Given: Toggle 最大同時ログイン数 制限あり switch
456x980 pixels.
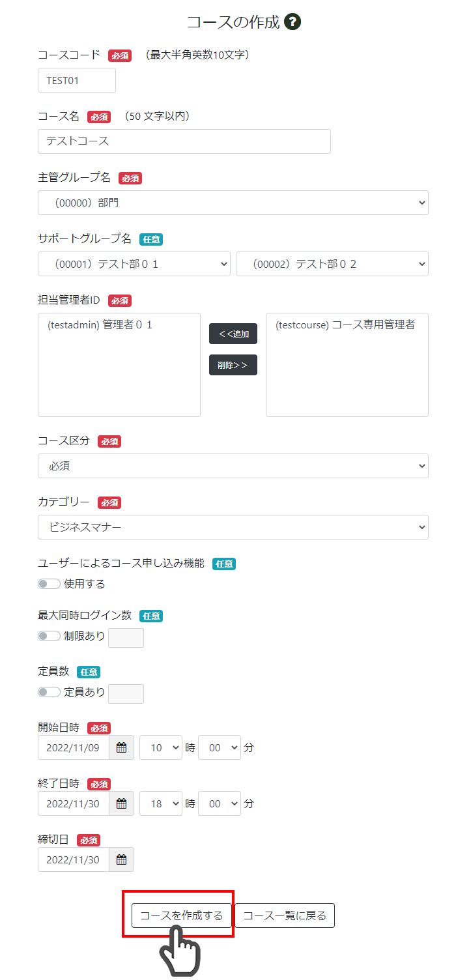Looking at the screenshot, I should 49,636.
